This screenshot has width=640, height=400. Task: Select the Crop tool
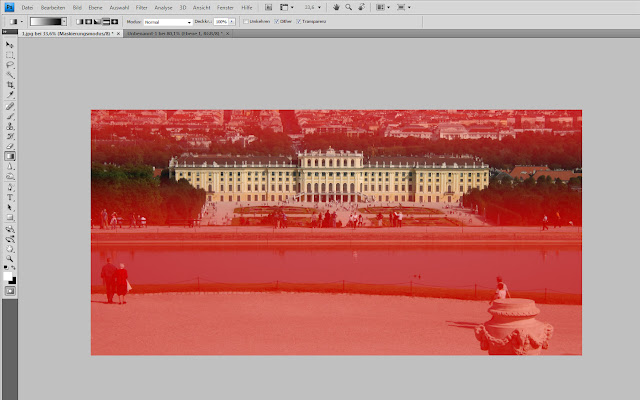pyautogui.click(x=10, y=85)
